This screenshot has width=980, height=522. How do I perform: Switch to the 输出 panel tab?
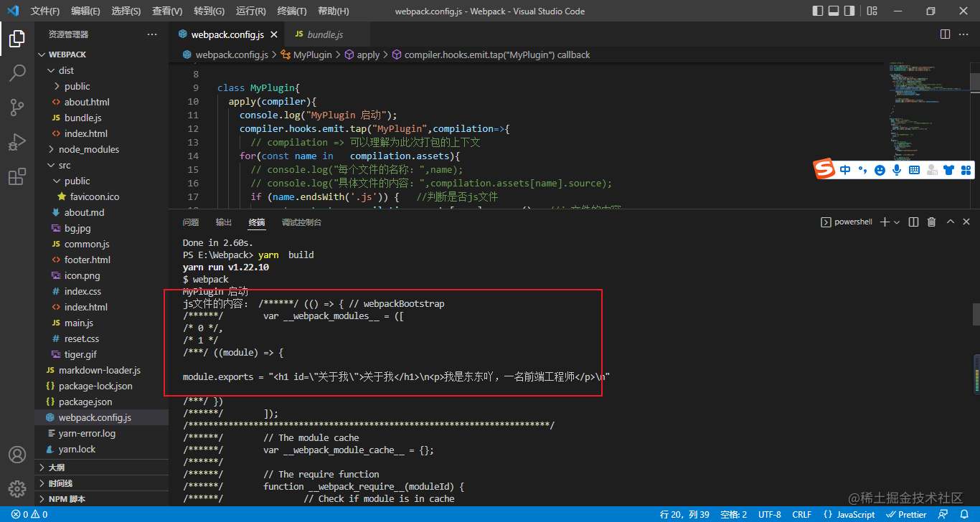(x=224, y=222)
